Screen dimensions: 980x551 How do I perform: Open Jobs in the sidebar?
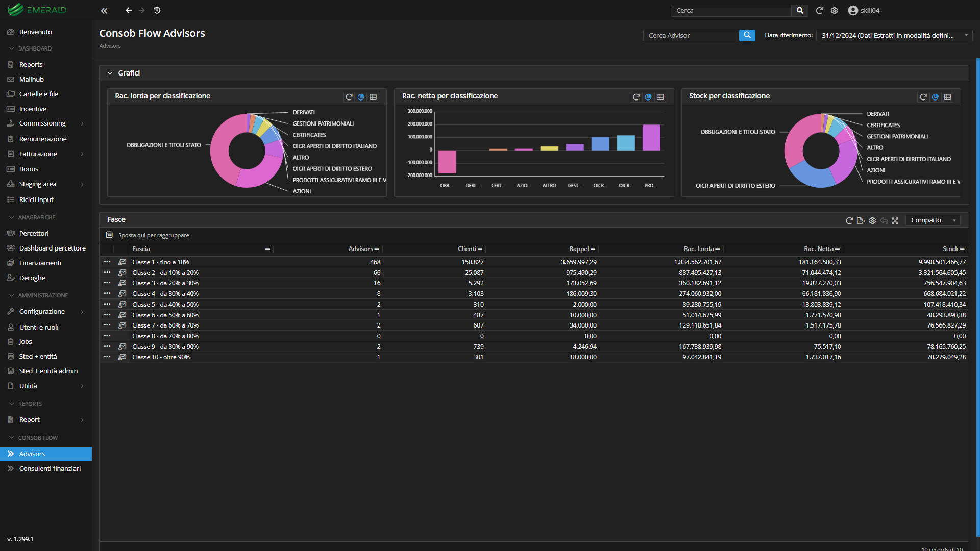click(26, 341)
